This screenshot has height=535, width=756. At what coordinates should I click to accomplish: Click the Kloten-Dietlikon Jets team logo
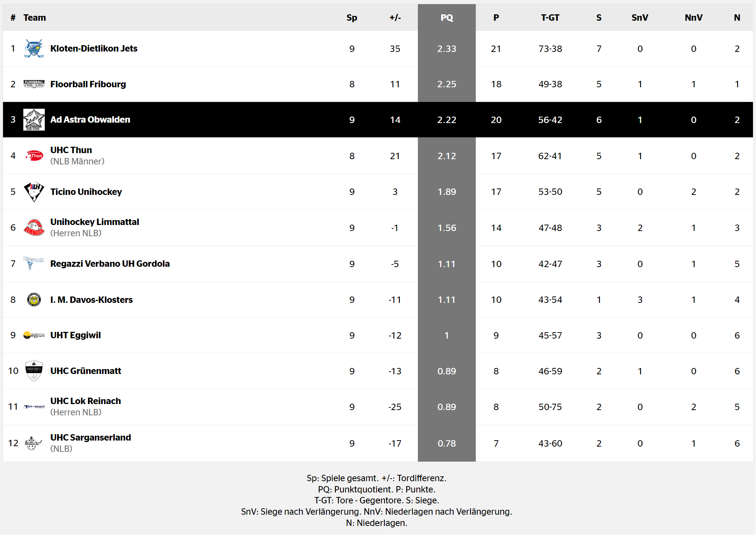click(34, 49)
